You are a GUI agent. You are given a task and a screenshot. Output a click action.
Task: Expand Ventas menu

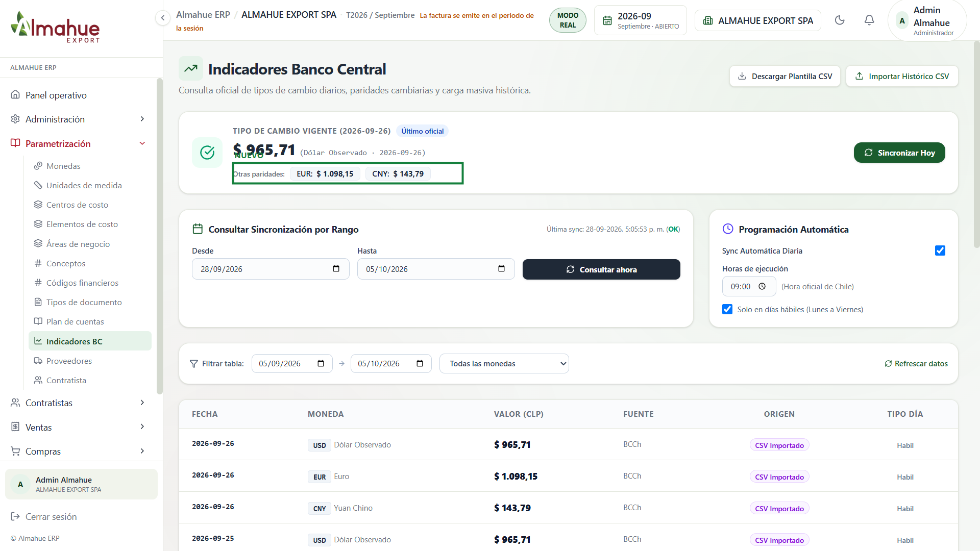click(x=78, y=427)
